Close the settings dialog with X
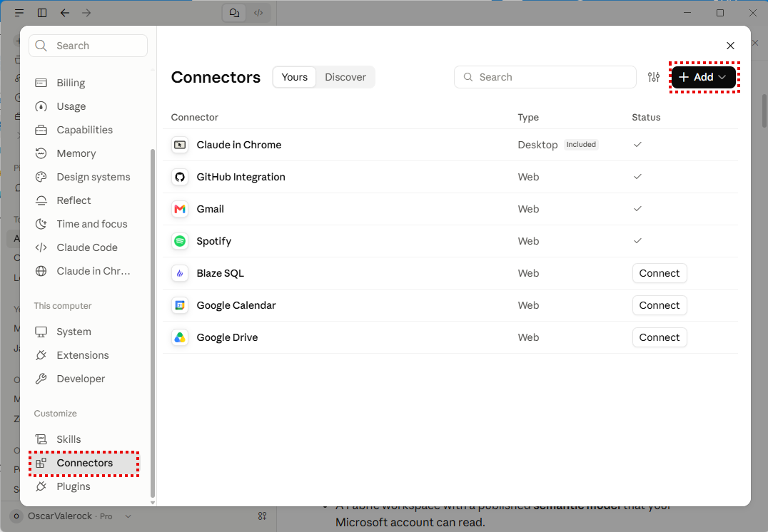This screenshot has width=768, height=532. coord(730,46)
